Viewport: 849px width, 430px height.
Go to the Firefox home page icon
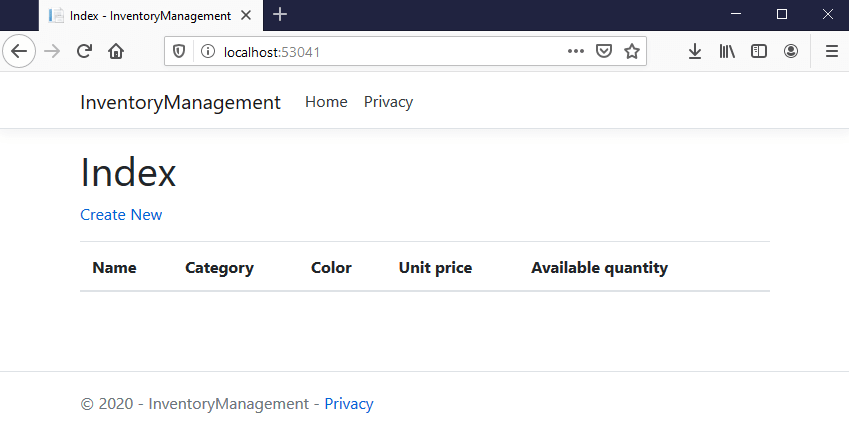pos(116,51)
